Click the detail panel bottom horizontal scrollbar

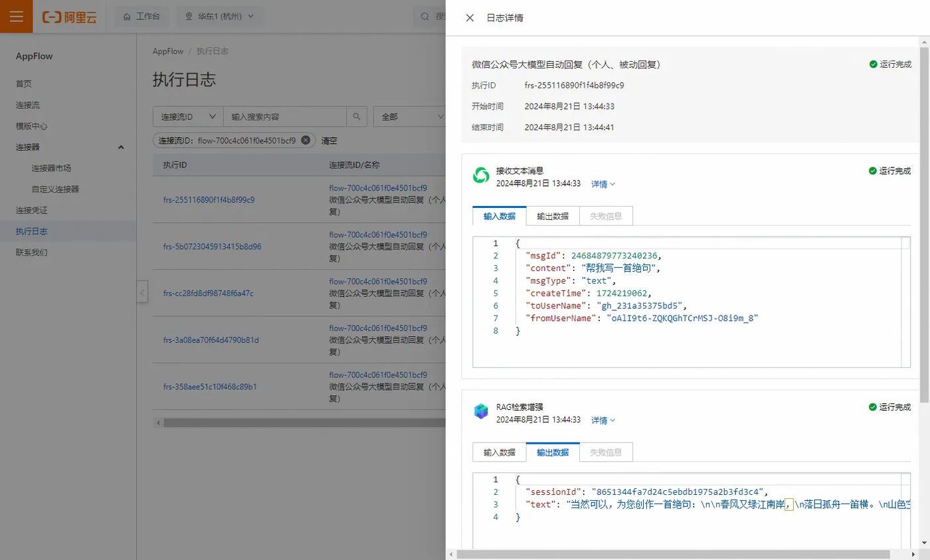[672, 554]
